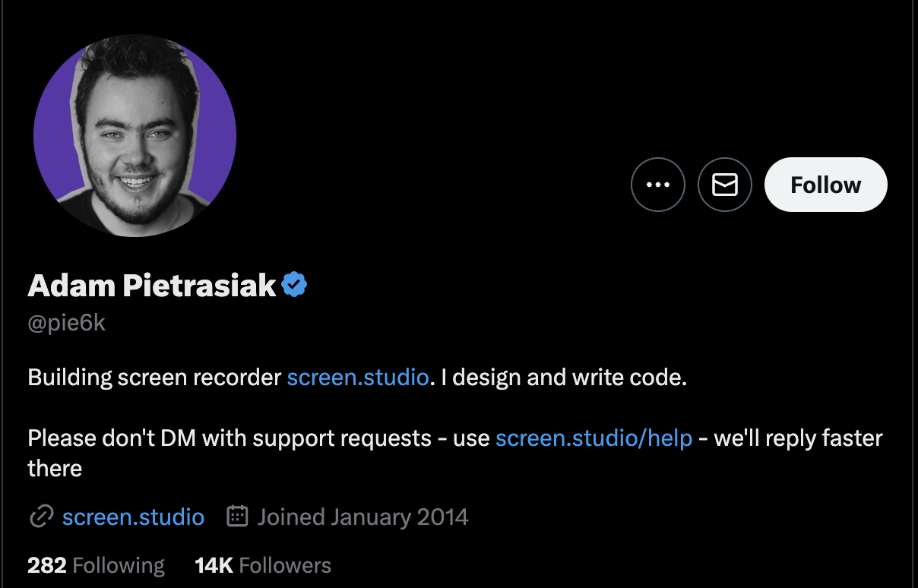The width and height of the screenshot is (918, 588).
Task: Click the ellipsis dots inside the circle
Action: [x=658, y=185]
